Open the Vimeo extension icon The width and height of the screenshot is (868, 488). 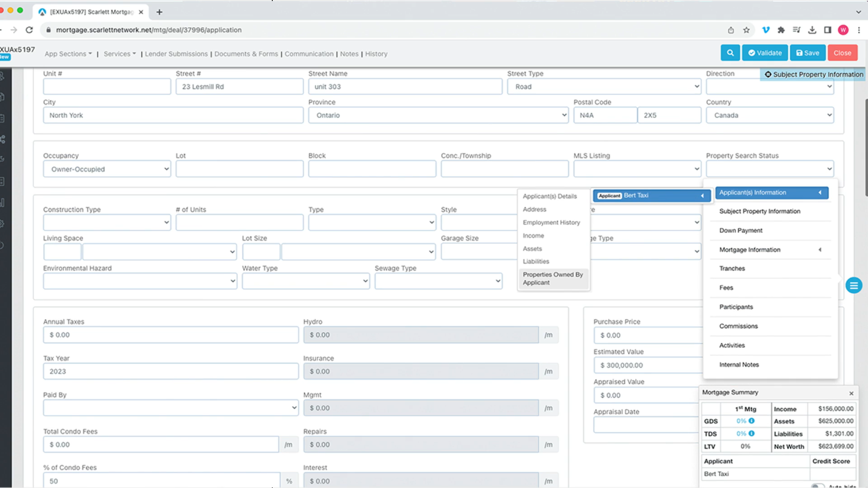click(765, 30)
